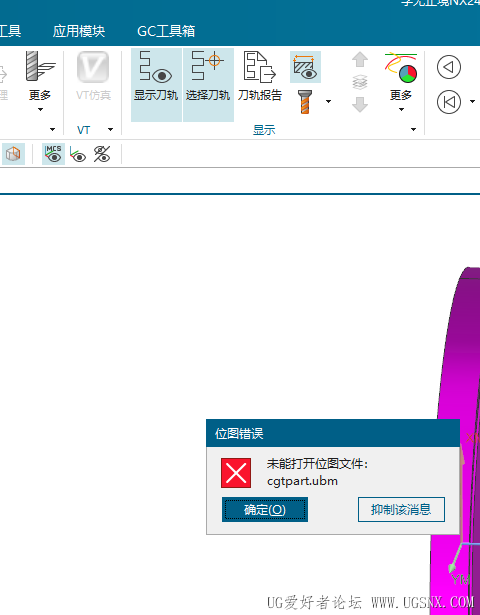Toggle 选择刀轨 tool path selection

pyautogui.click(x=208, y=84)
